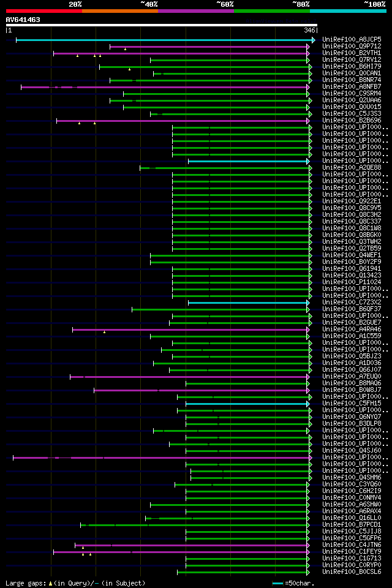The image size is (392, 588).
Task: Select UniRef100_Q8C3H2 label
Action: click(352, 215)
